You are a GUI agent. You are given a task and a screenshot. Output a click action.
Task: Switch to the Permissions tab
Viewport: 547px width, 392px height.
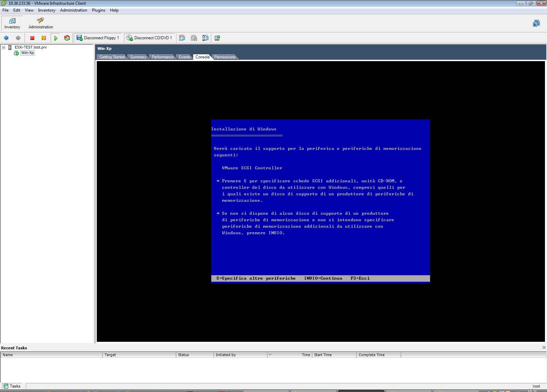[x=225, y=57]
